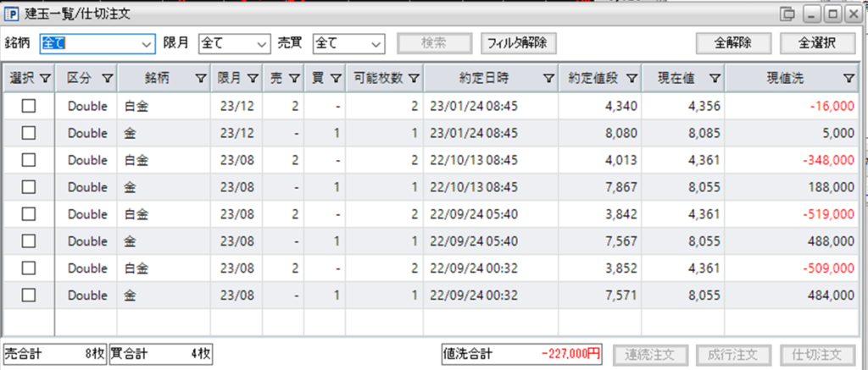
Task: Click the 現値洗 column filter icon
Action: click(x=849, y=79)
